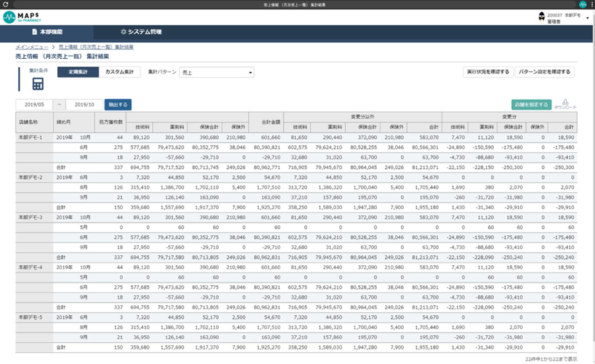Expand the 集計パターン dropdown showing 売上

pyautogui.click(x=217, y=72)
